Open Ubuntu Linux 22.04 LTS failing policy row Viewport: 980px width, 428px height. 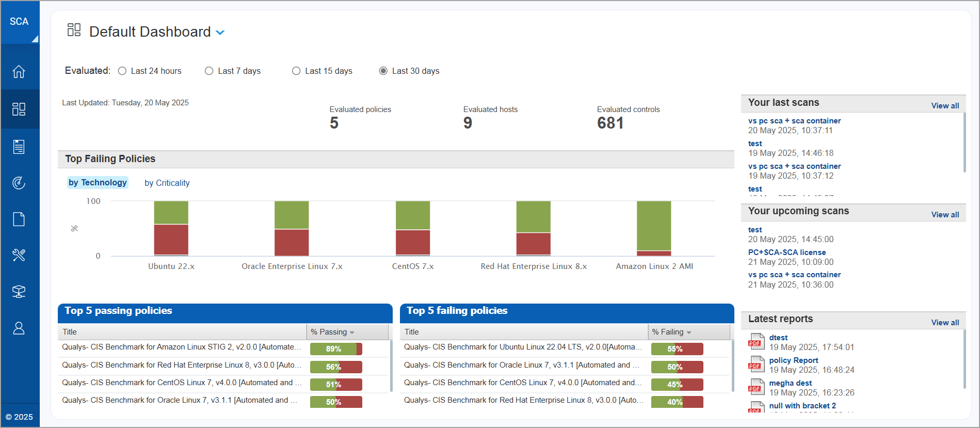pyautogui.click(x=523, y=347)
